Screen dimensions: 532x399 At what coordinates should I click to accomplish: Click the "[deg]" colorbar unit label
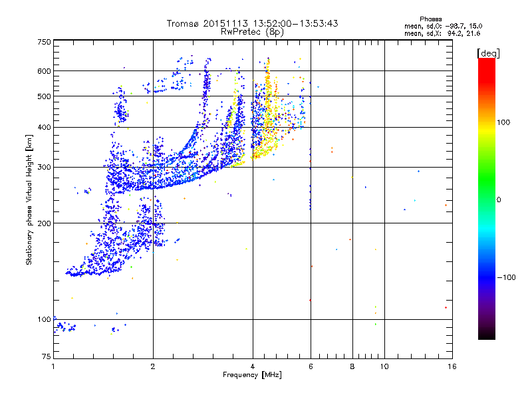[488, 53]
